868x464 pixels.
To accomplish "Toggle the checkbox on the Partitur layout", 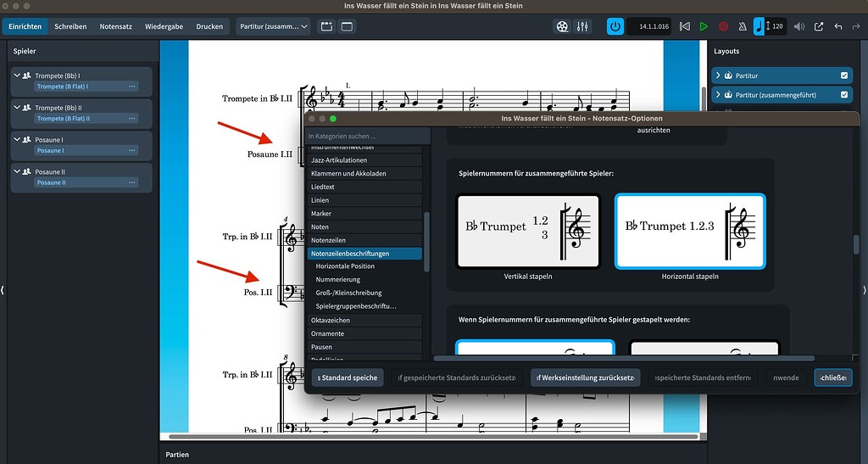I will (x=844, y=75).
